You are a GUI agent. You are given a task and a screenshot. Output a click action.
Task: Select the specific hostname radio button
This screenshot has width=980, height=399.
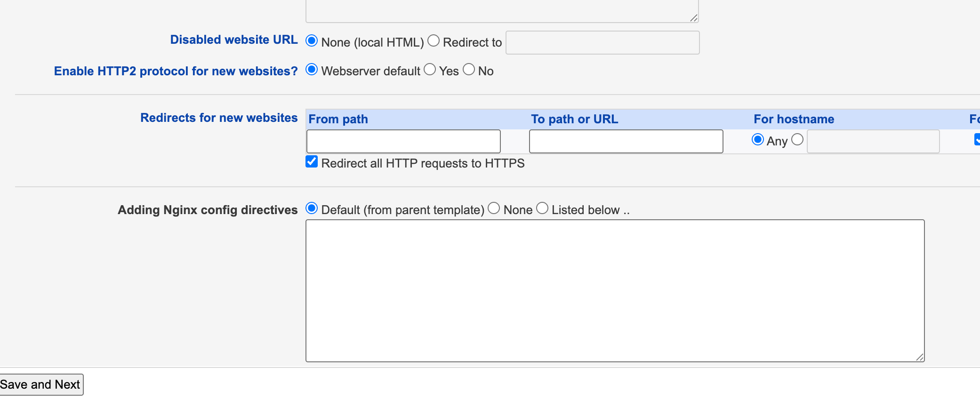coord(797,140)
